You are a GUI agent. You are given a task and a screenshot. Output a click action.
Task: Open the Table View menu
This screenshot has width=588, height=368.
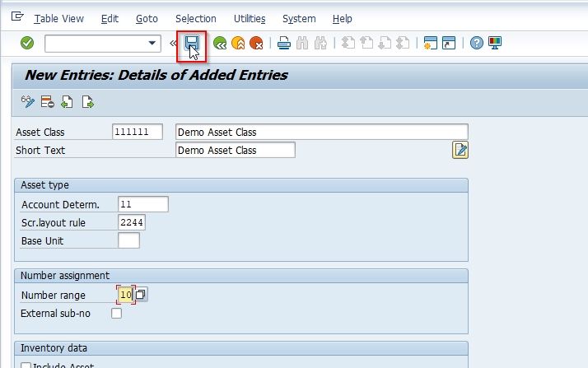click(x=58, y=18)
